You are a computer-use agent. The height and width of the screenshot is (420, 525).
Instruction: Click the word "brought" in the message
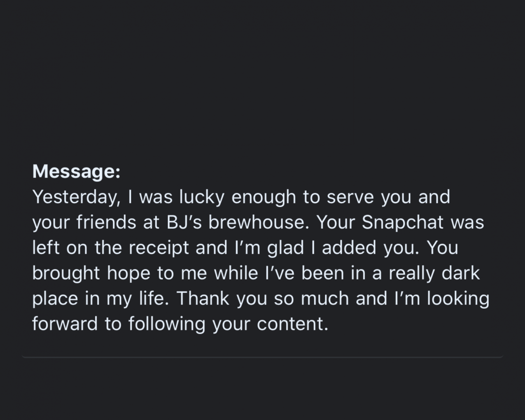[x=66, y=273]
